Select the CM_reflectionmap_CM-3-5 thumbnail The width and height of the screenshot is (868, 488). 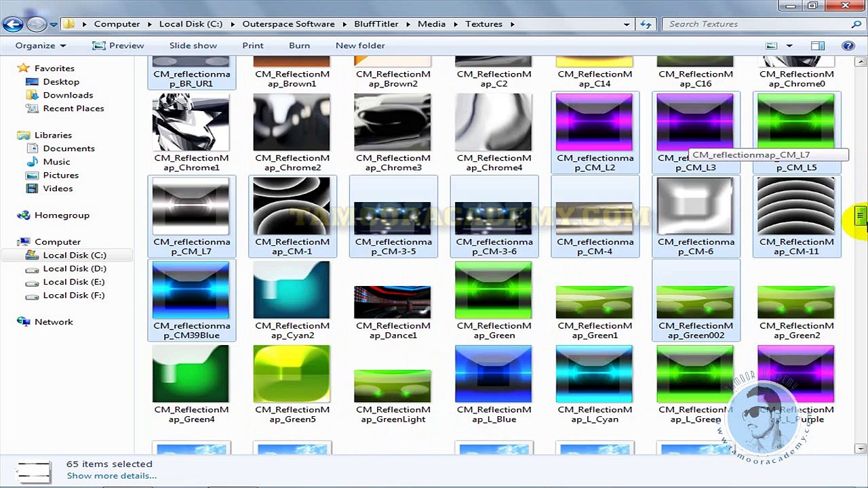pos(393,218)
